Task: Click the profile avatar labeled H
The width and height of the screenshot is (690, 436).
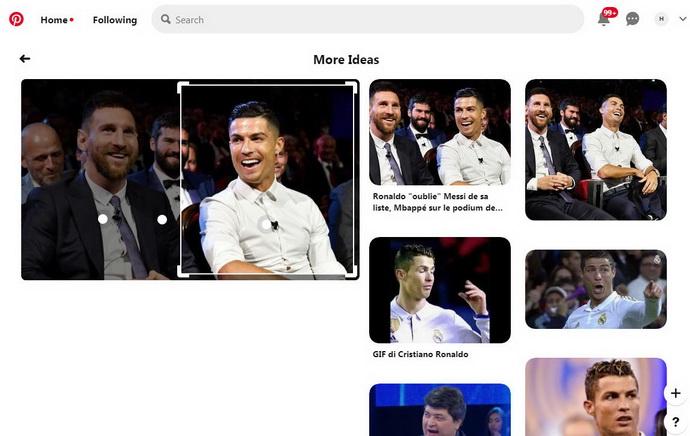Action: point(661,19)
